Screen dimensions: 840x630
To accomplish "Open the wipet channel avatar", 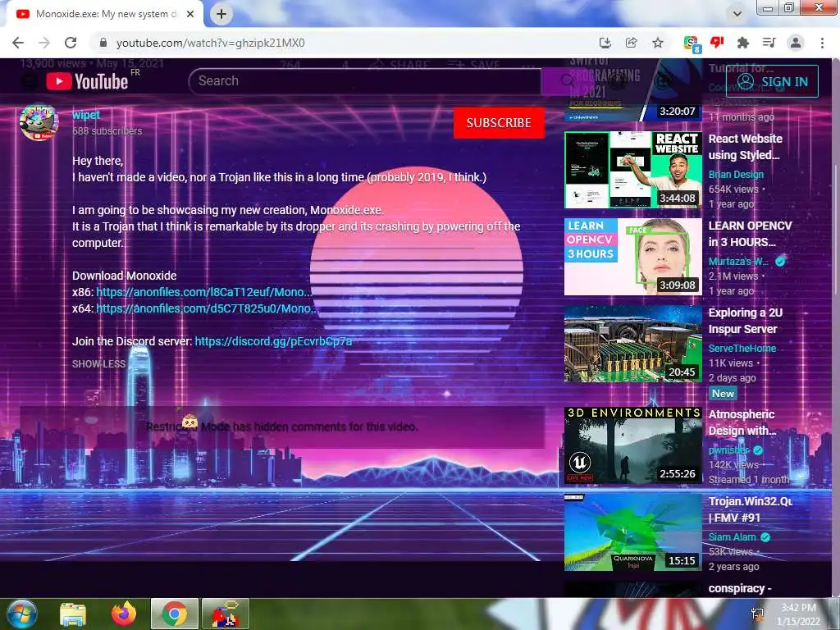I will pyautogui.click(x=39, y=122).
